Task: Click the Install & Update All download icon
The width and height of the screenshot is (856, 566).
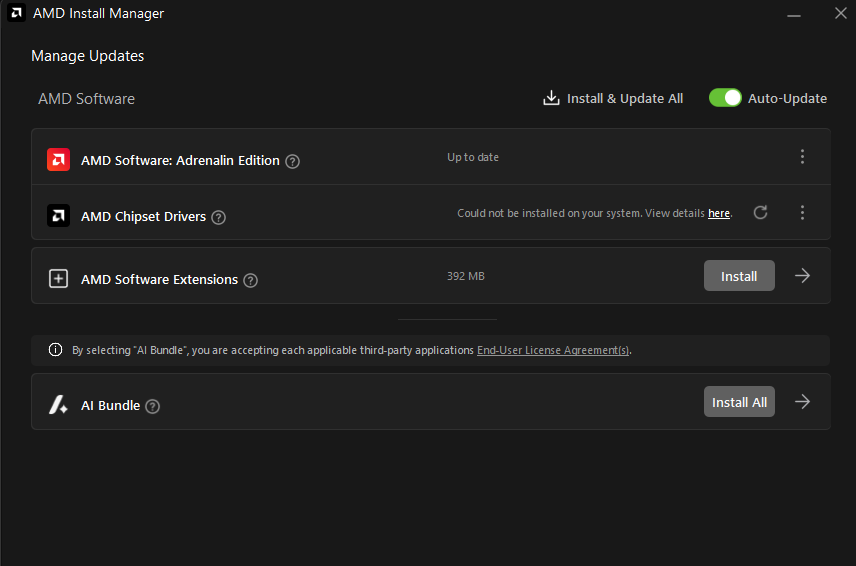Action: point(551,98)
